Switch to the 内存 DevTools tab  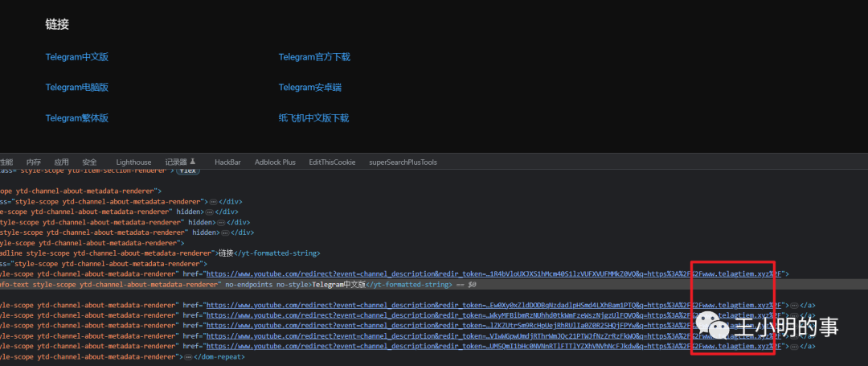coord(34,162)
